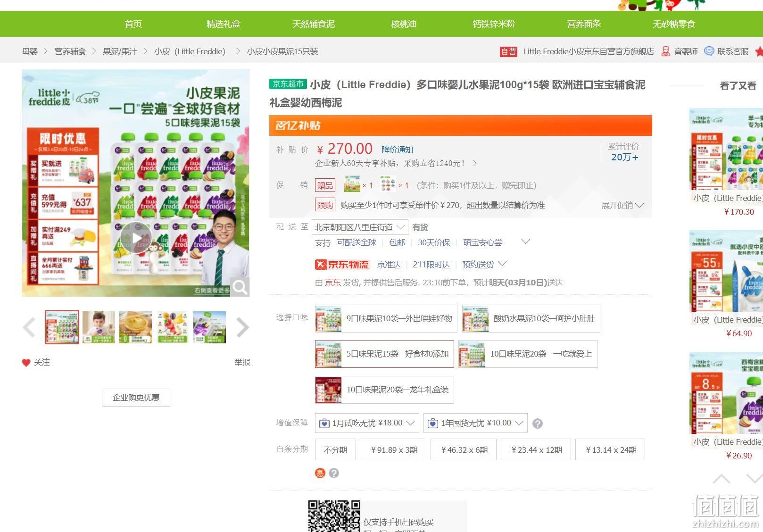Choose flavor 10口味果泥20袋—龙年礼盒装

(384, 390)
